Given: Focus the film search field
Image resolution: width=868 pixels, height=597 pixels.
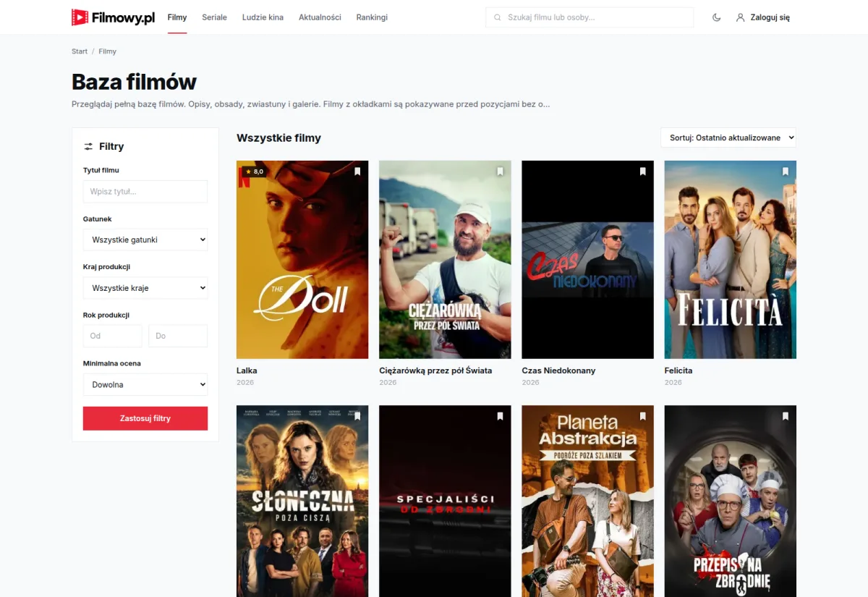Looking at the screenshot, I should [590, 17].
